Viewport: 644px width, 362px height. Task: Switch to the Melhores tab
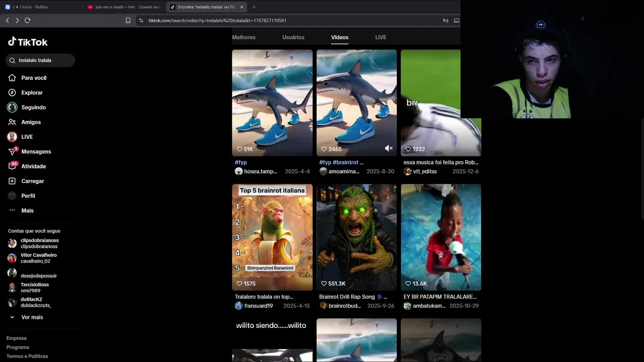[244, 37]
